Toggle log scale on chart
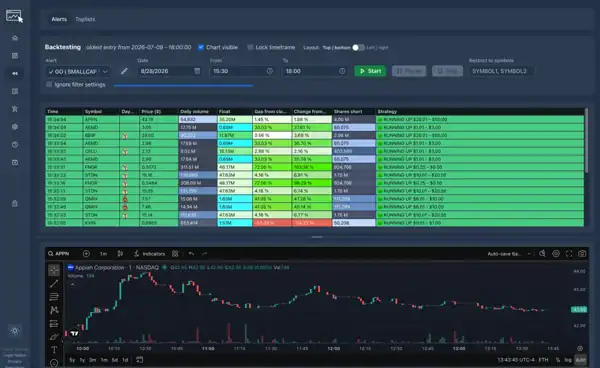 pyautogui.click(x=568, y=360)
